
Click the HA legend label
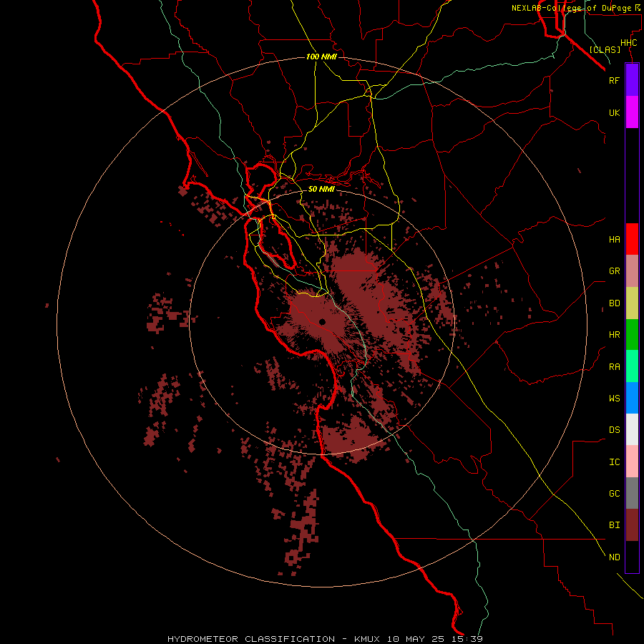click(614, 239)
